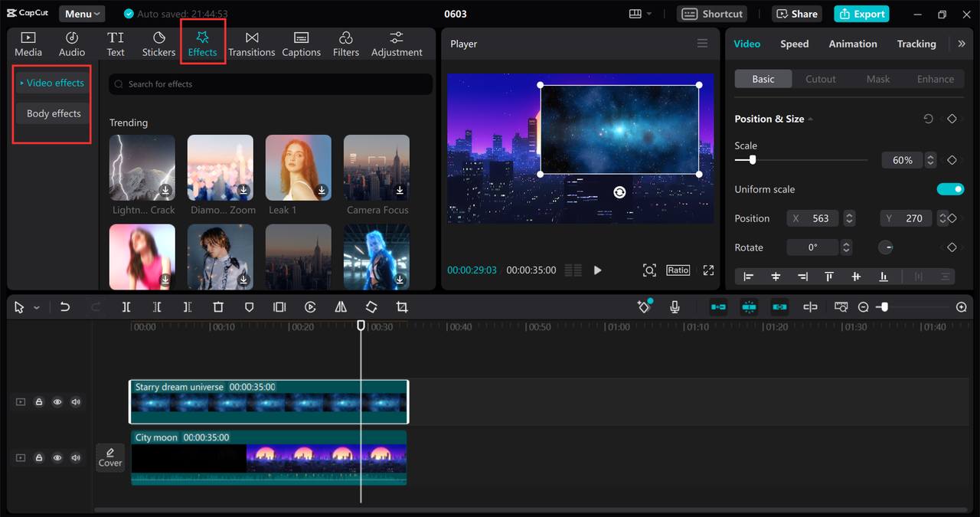Open the full-view zoom preview icon

coord(649,270)
